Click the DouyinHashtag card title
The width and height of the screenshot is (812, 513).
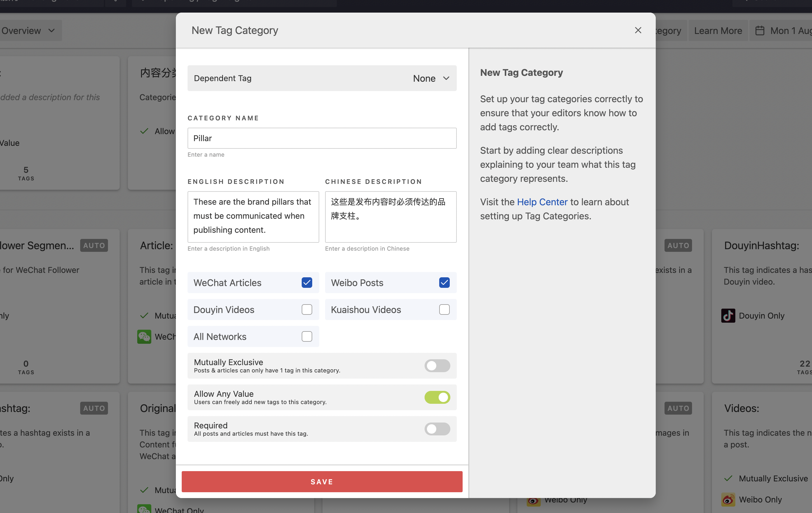761,246
